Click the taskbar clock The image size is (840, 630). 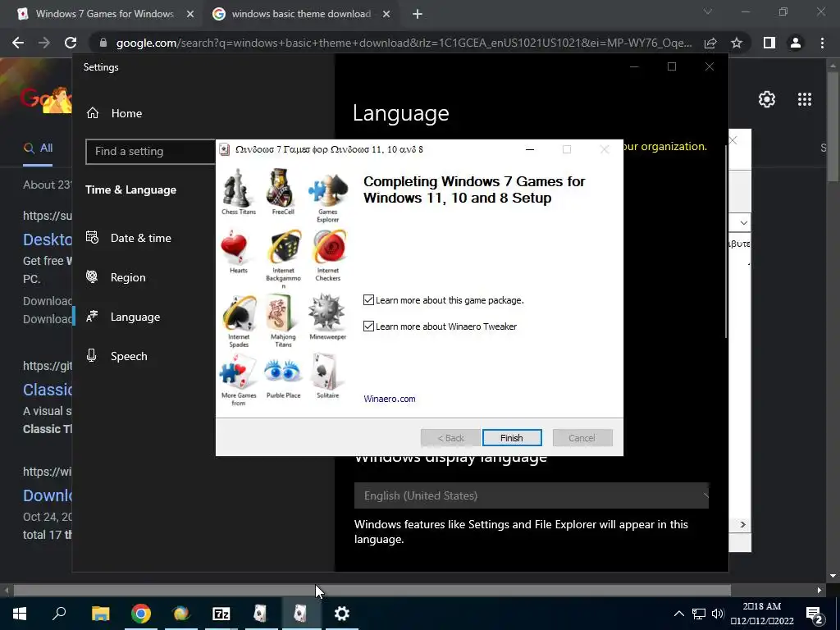click(762, 614)
